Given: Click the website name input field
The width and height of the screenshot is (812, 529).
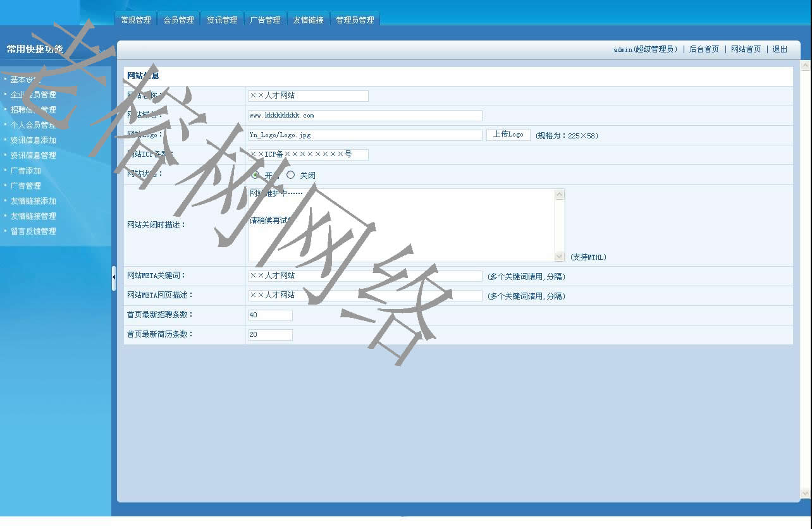Looking at the screenshot, I should pyautogui.click(x=308, y=96).
